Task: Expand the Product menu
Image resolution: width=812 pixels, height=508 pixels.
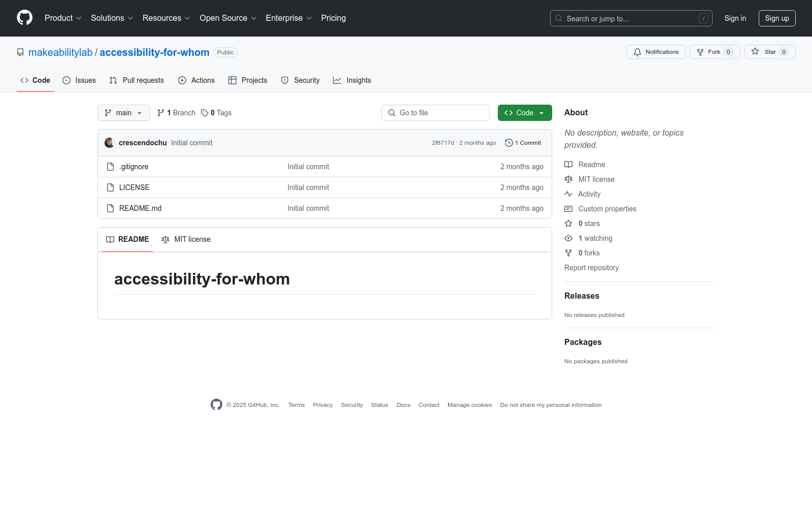Action: [x=62, y=18]
